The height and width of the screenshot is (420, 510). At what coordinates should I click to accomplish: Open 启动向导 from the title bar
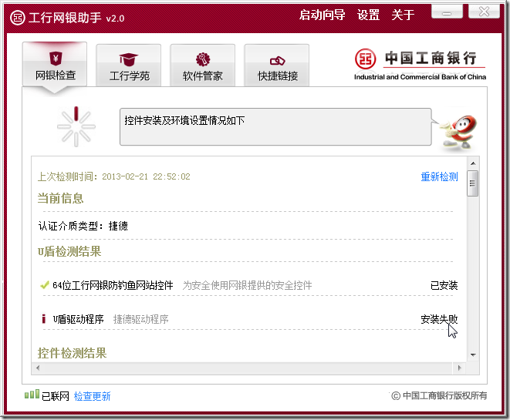click(x=322, y=15)
